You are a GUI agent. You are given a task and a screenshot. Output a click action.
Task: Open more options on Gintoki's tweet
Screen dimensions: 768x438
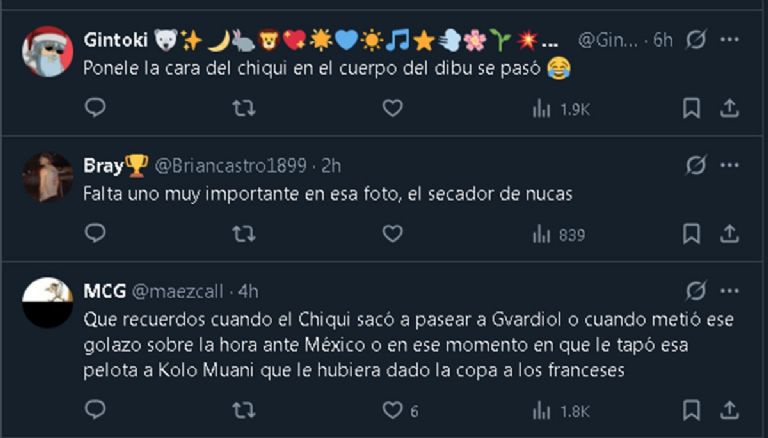coord(730,40)
